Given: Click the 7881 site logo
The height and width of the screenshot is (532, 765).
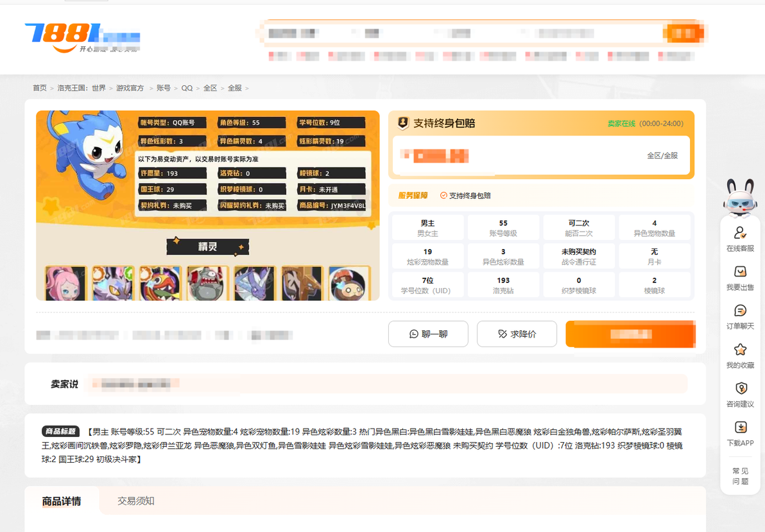Looking at the screenshot, I should click(x=82, y=38).
